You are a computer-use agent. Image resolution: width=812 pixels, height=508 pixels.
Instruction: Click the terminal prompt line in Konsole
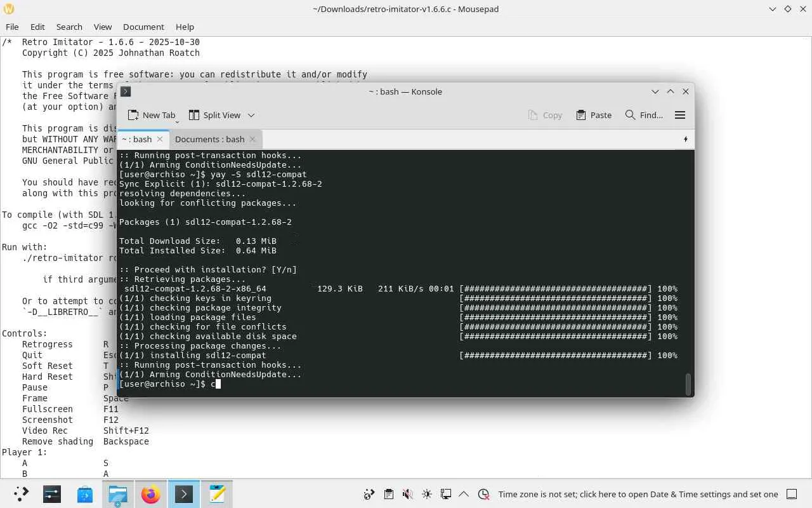169,384
